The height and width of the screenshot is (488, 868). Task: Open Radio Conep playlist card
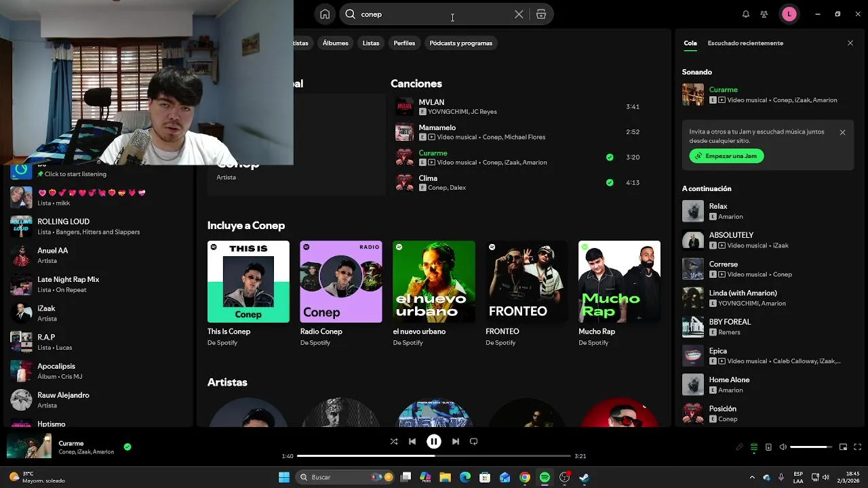click(x=341, y=294)
